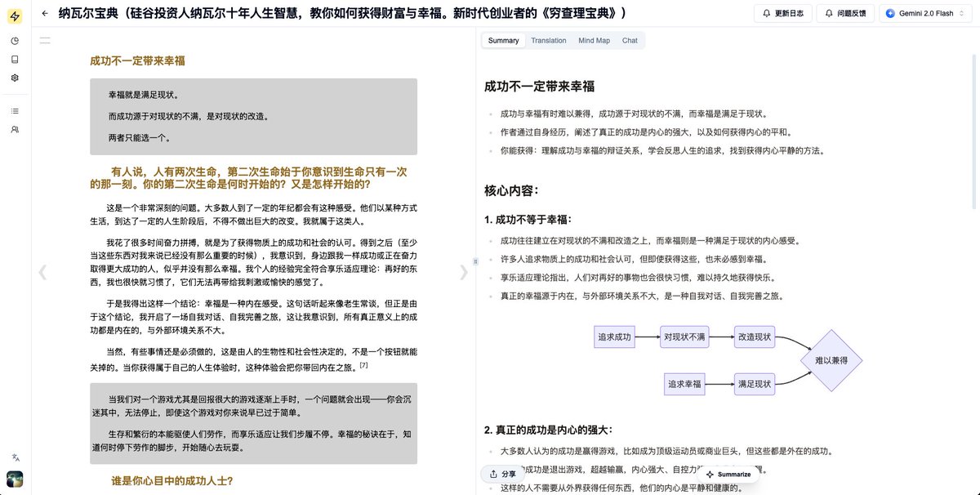This screenshot has height=495, width=980.
Task: Click quote line 两者只能选一个。
Action: click(140, 137)
